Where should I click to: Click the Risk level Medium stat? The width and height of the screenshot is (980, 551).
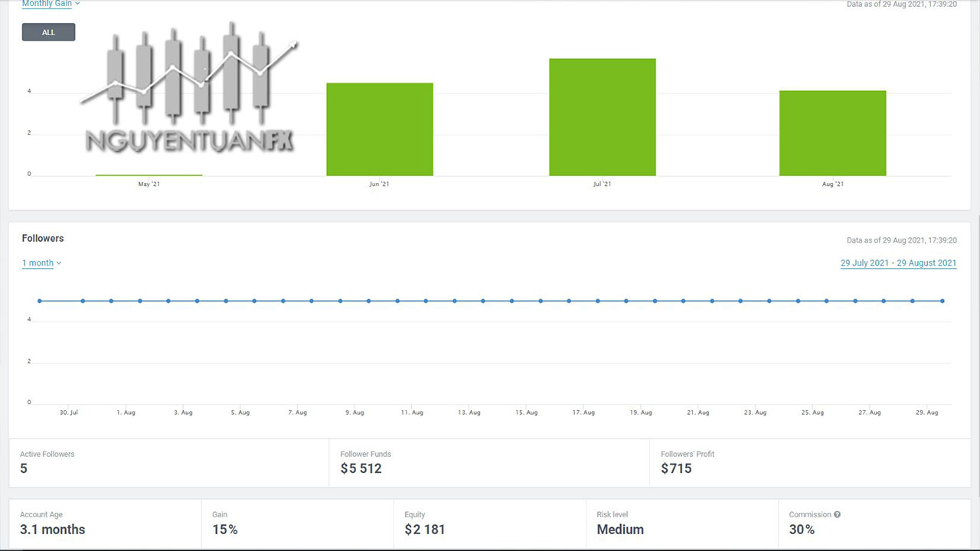(619, 530)
